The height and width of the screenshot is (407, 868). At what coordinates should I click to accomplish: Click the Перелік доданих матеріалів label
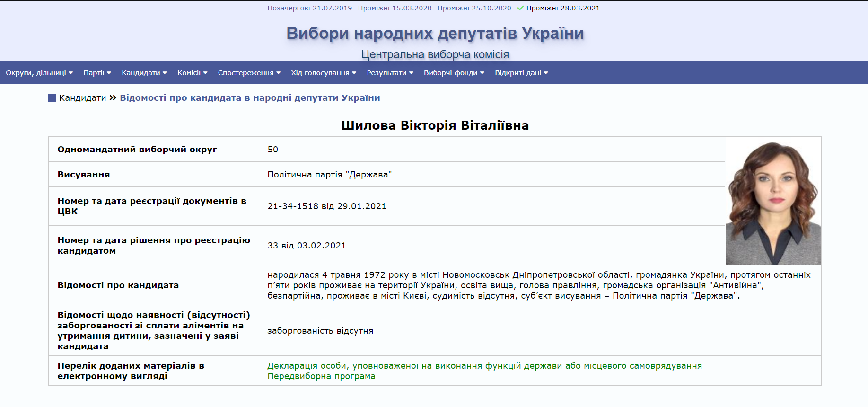(x=131, y=371)
